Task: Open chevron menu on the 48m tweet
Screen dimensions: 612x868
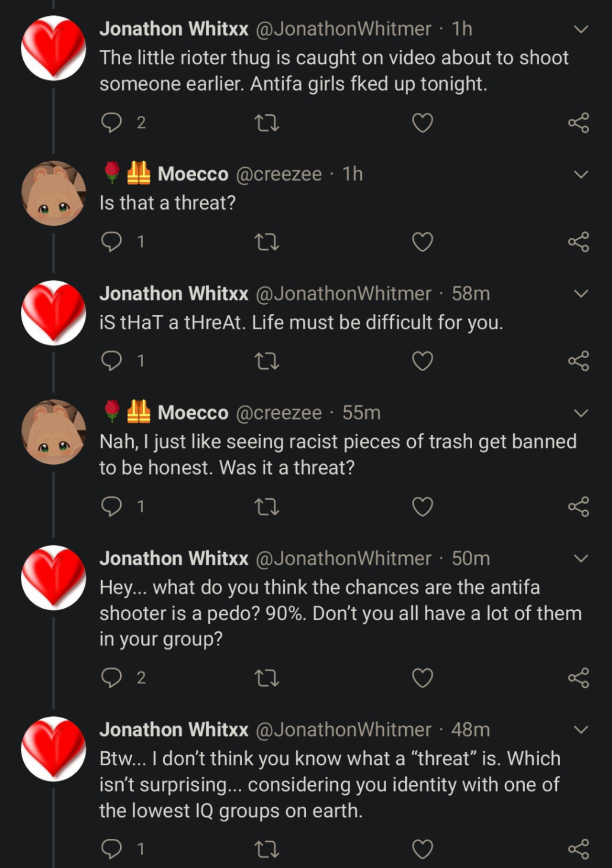Action: tap(581, 730)
